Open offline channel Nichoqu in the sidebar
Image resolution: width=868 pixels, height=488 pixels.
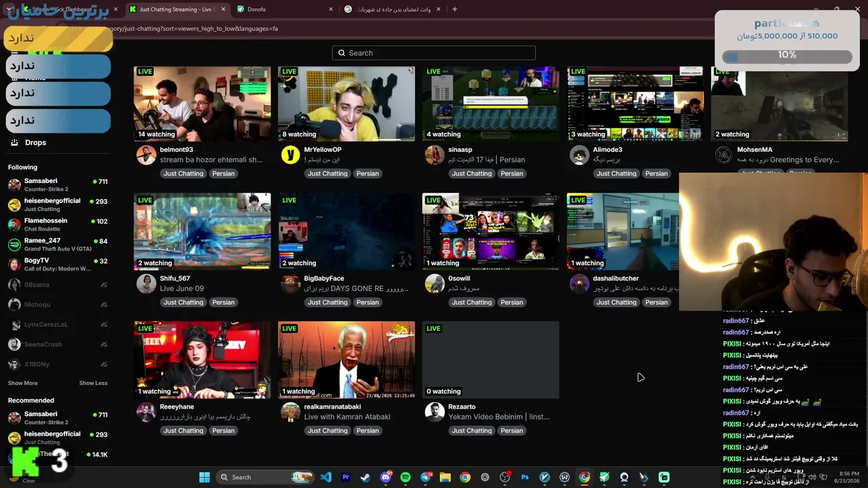pyautogui.click(x=58, y=304)
